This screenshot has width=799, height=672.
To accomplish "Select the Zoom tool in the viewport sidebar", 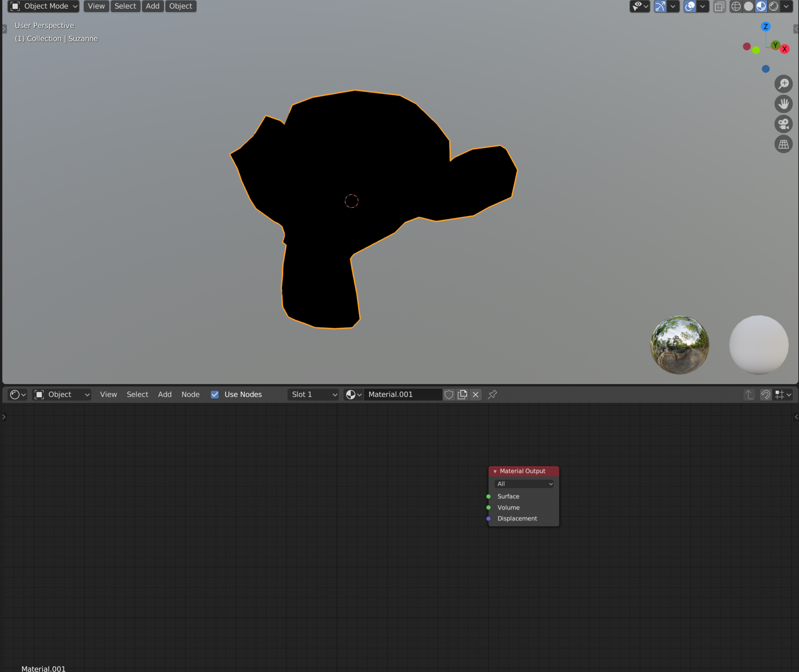I will click(784, 84).
